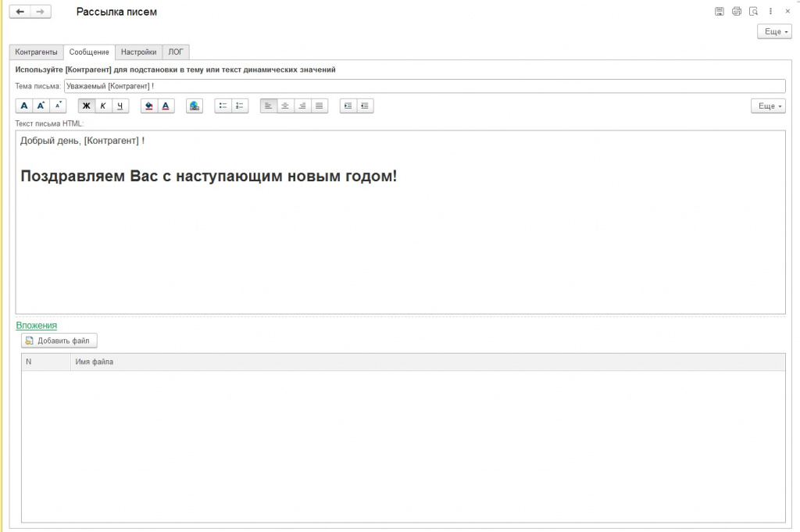800x532 pixels.
Task: Decrease the paragraph indent
Action: click(x=365, y=105)
